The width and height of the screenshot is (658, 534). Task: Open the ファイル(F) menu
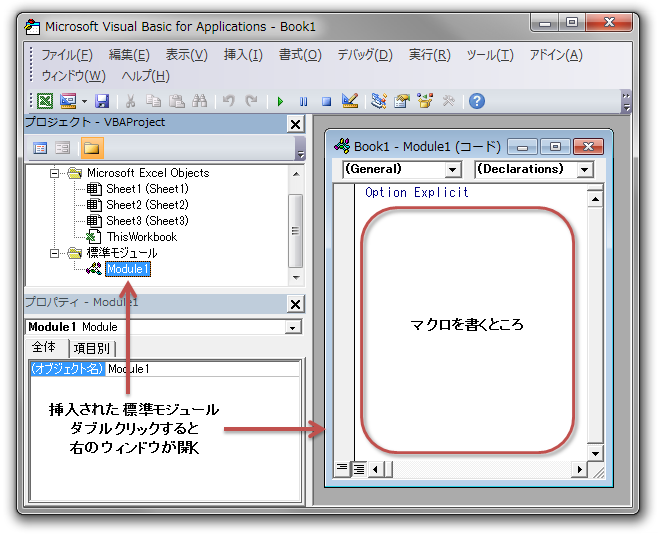point(67,55)
